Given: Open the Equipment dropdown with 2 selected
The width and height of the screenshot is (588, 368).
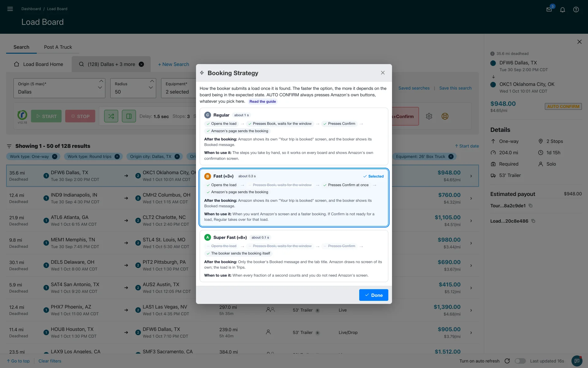Looking at the screenshot, I should point(179,88).
